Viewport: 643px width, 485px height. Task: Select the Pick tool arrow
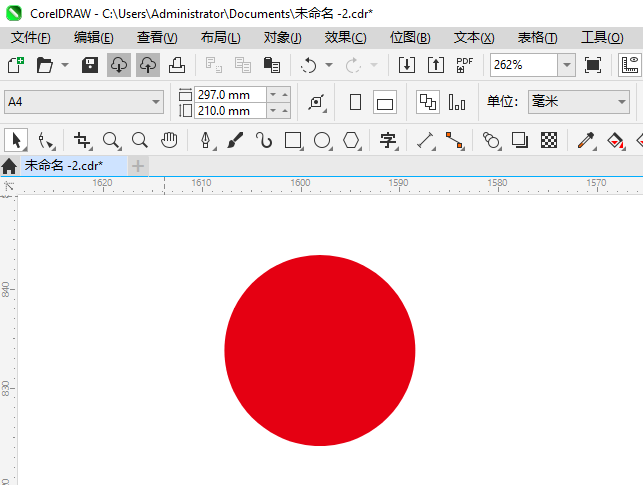16,141
